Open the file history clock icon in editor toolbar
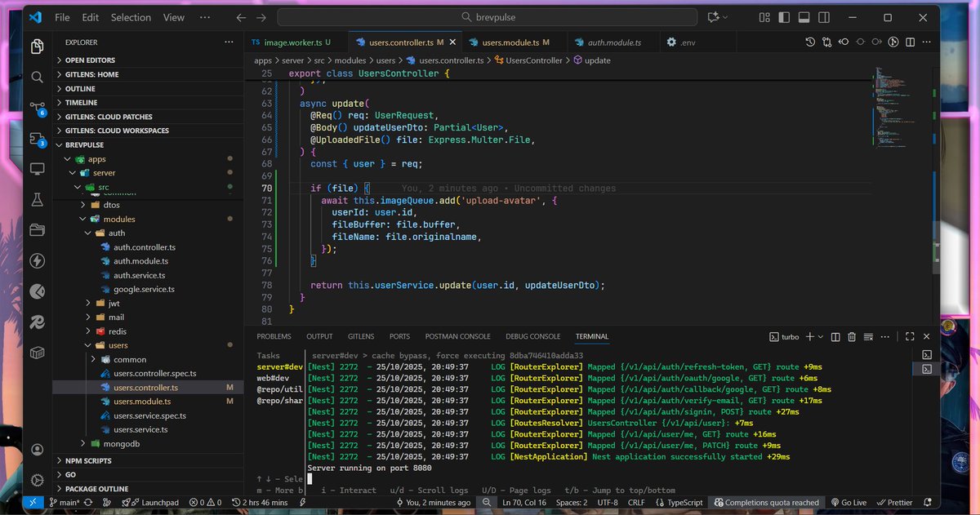 [x=810, y=42]
